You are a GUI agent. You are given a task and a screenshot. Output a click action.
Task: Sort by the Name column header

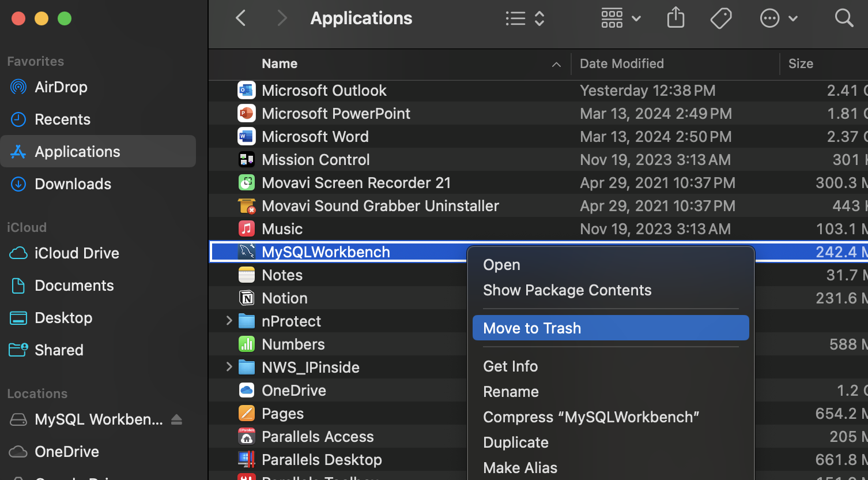(x=280, y=63)
